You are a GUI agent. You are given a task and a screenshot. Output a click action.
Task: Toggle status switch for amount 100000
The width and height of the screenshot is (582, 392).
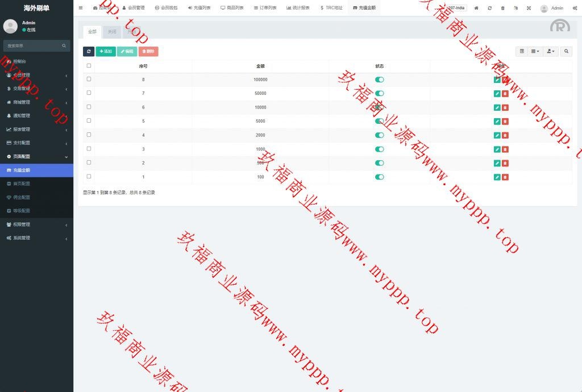coord(380,80)
